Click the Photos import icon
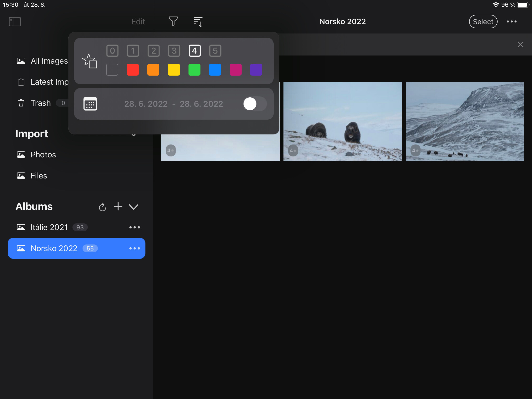532x399 pixels. click(21, 155)
